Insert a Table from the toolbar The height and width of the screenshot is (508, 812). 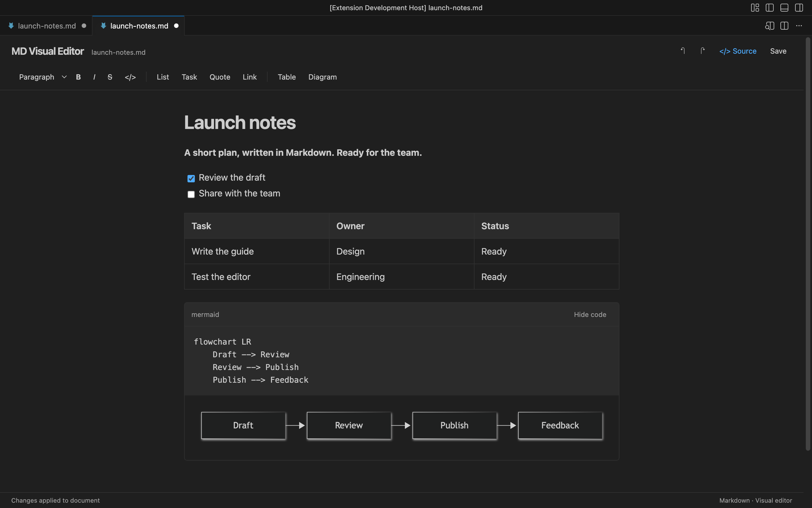(x=286, y=77)
